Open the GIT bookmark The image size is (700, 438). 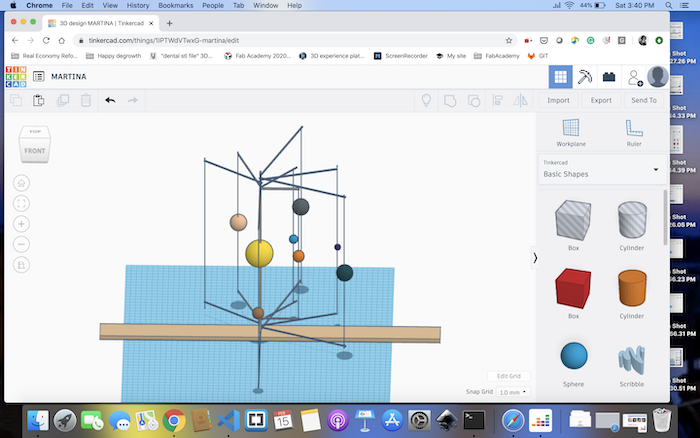(x=538, y=56)
